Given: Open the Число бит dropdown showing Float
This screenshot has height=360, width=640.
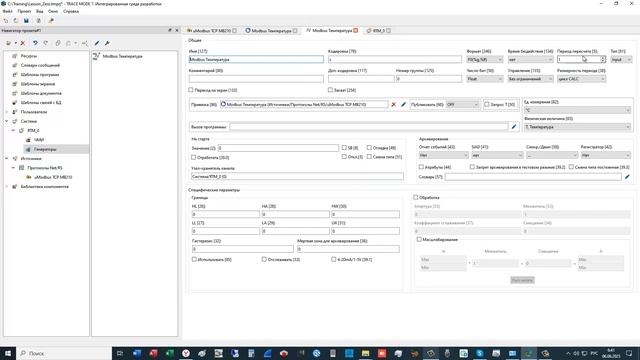Looking at the screenshot, I should tap(484, 79).
